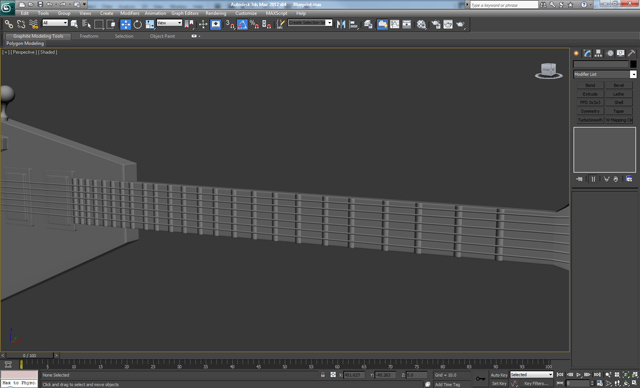The height and width of the screenshot is (388, 640).
Task: Activate Select and Scale tool
Action: point(150,24)
